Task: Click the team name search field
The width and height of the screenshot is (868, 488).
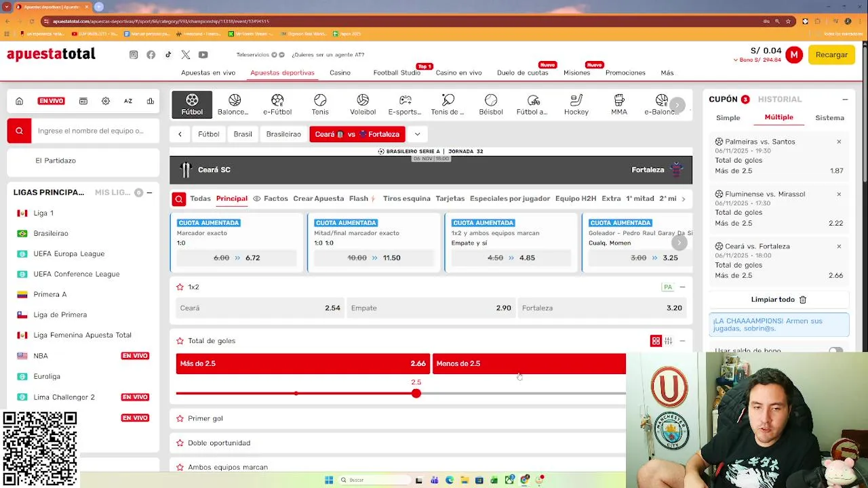Action: pos(95,131)
